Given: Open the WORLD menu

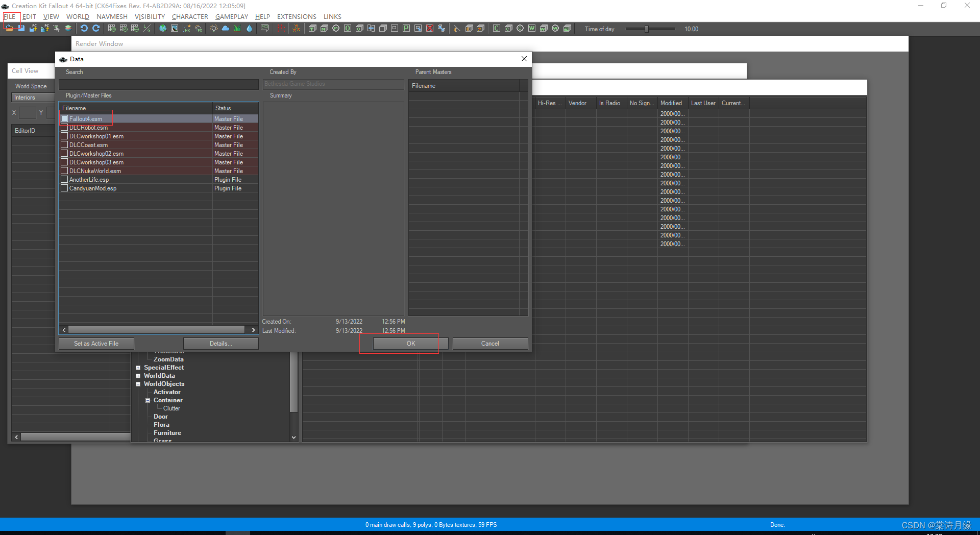Looking at the screenshot, I should point(78,16).
